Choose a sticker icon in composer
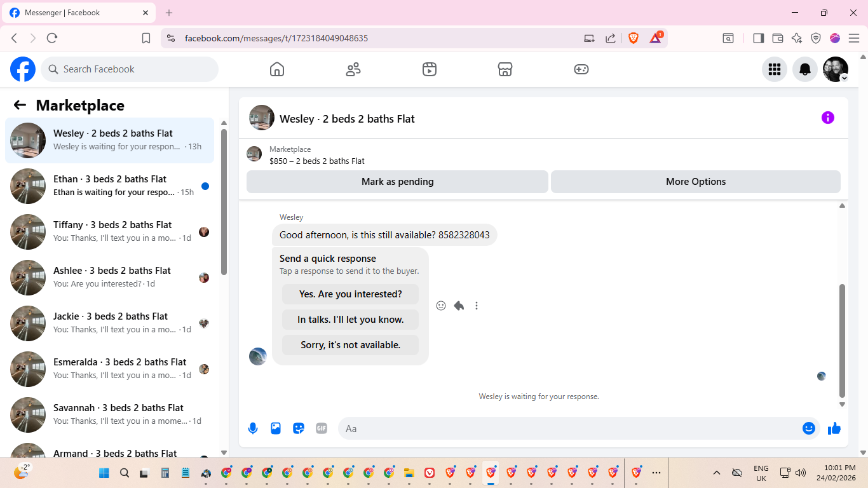The width and height of the screenshot is (868, 488). point(299,428)
